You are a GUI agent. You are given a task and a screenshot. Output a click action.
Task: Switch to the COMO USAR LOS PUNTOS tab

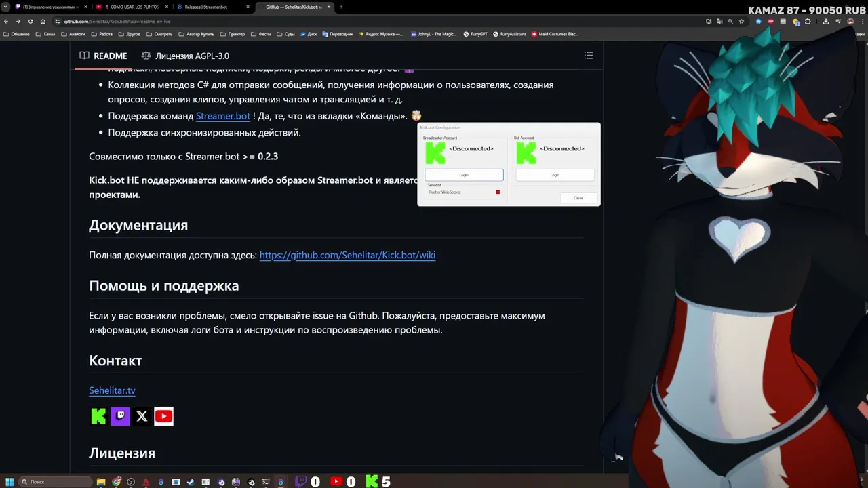click(132, 7)
